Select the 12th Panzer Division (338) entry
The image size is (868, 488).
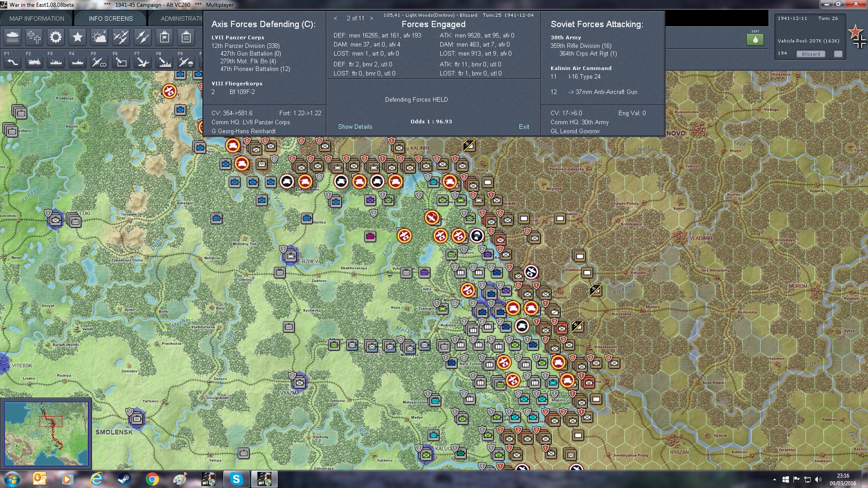click(x=245, y=46)
